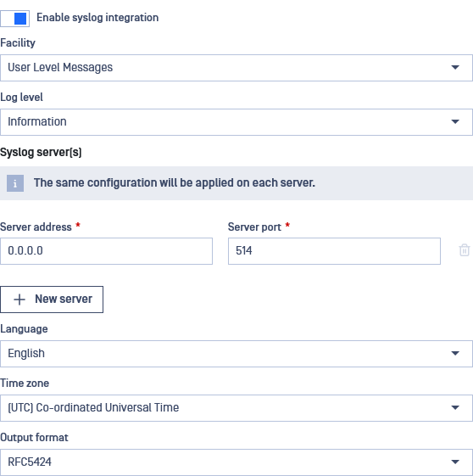Delete server with trash icon
473x476 pixels.
(465, 250)
